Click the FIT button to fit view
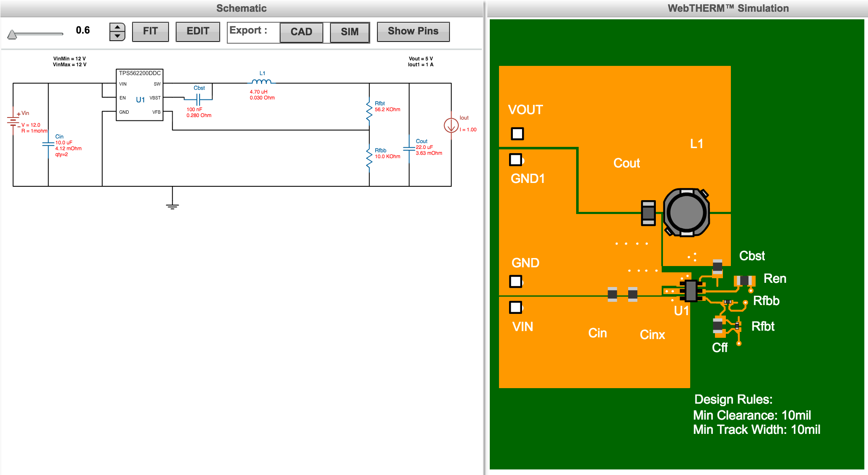The width and height of the screenshot is (868, 475). pos(150,31)
